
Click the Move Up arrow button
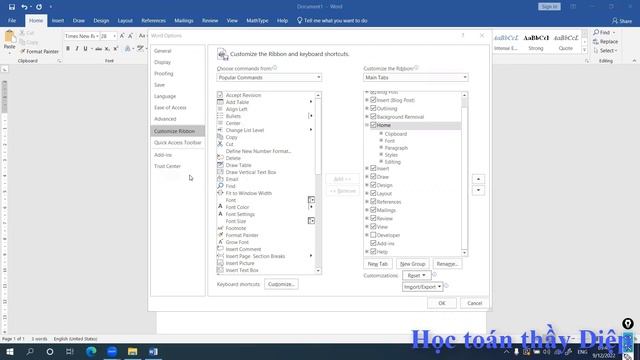click(478, 179)
